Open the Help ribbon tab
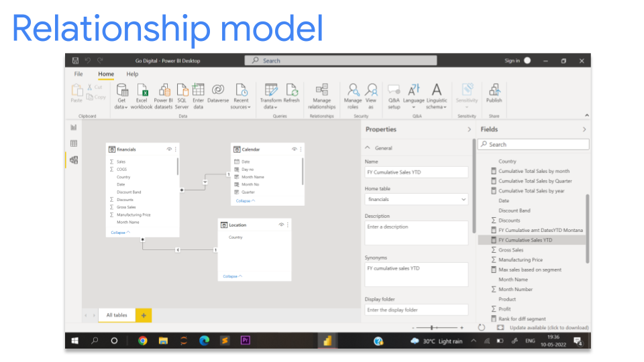Screen dimensions: 644x362 tap(132, 74)
